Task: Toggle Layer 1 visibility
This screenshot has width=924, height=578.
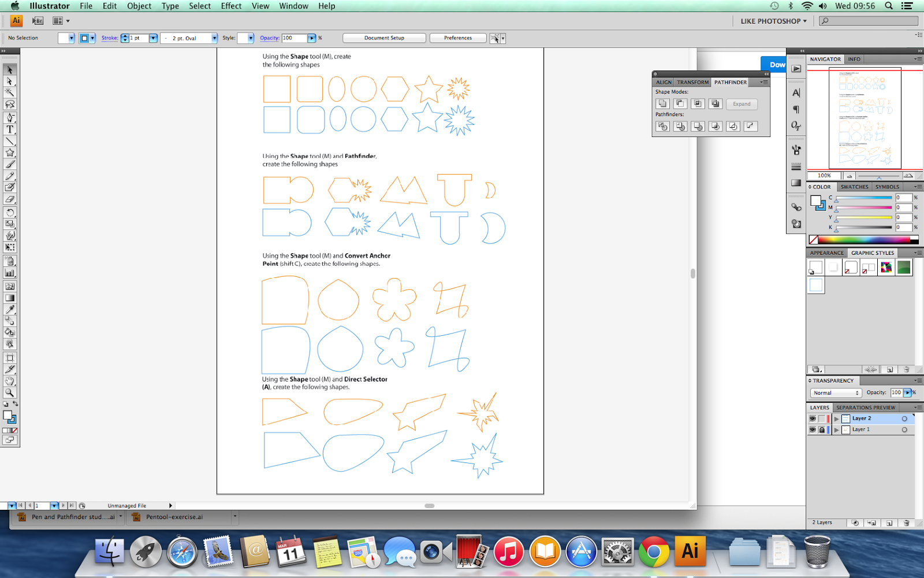Action: point(811,429)
